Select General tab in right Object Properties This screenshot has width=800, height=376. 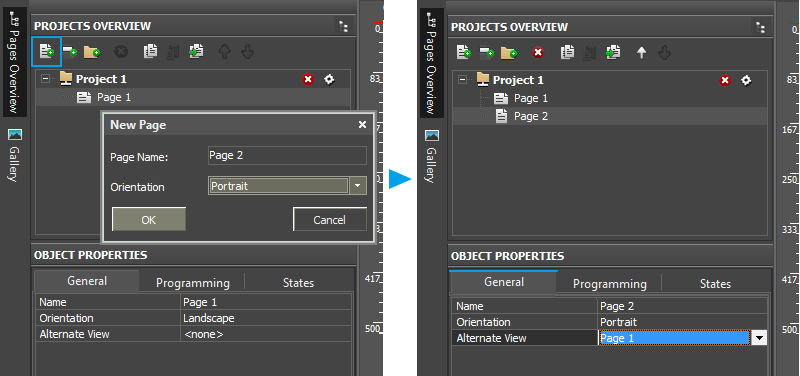point(504,282)
